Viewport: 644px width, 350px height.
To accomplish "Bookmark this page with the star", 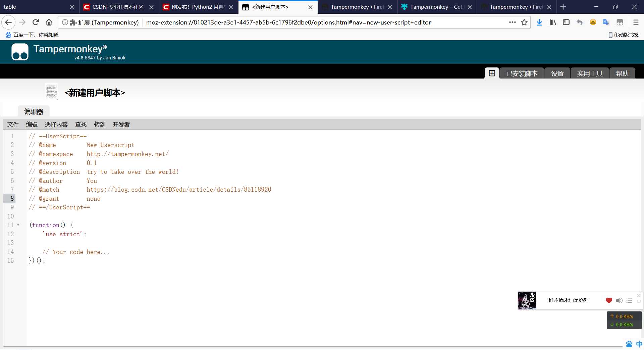I will [x=524, y=22].
